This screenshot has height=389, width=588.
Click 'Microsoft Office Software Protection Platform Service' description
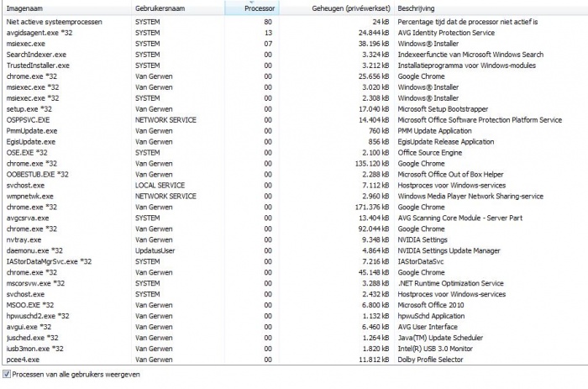click(x=480, y=119)
